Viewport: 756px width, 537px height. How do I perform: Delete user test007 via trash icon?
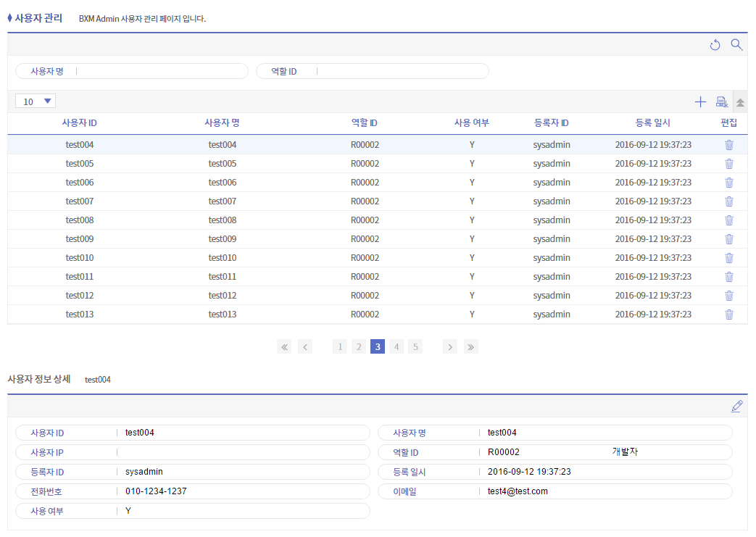coord(729,201)
